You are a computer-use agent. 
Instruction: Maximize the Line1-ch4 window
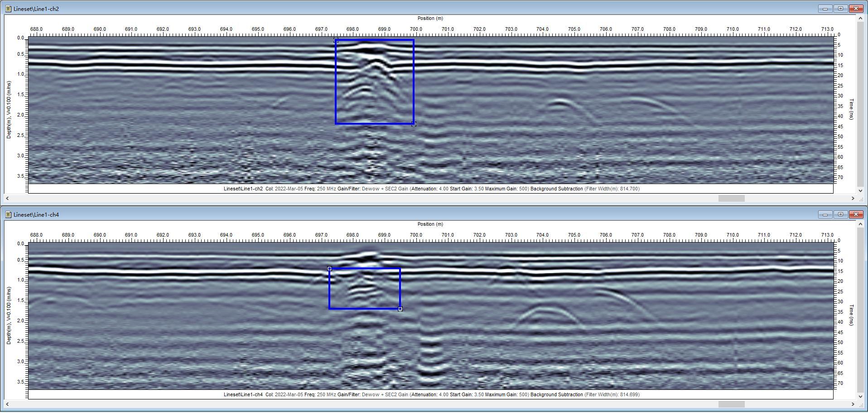coord(841,214)
